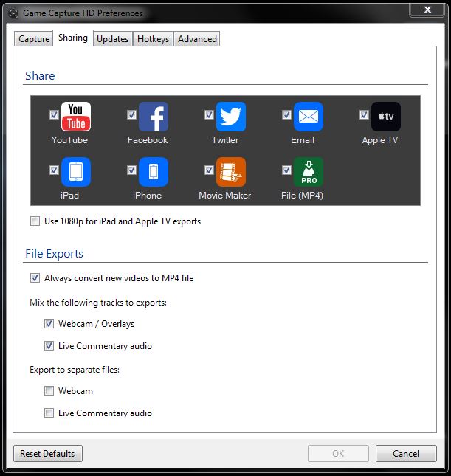Pick the Movie Maker icon

(x=230, y=172)
